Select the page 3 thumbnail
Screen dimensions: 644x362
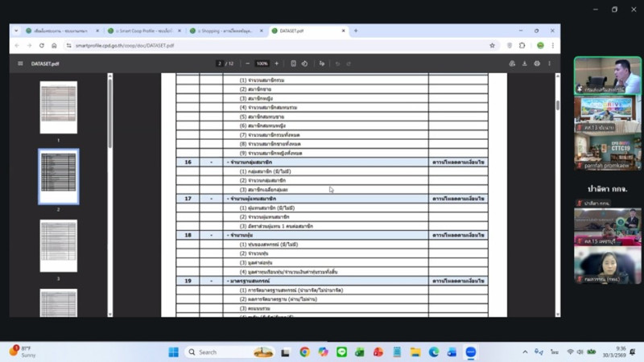pyautogui.click(x=59, y=245)
